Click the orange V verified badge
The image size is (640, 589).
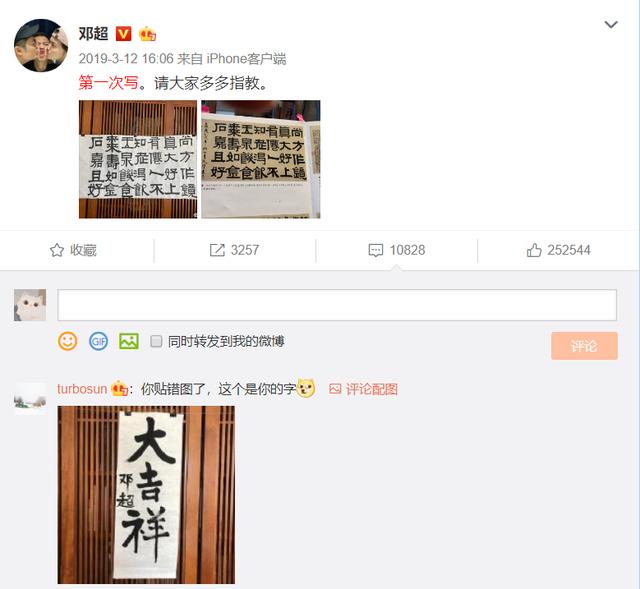(124, 33)
